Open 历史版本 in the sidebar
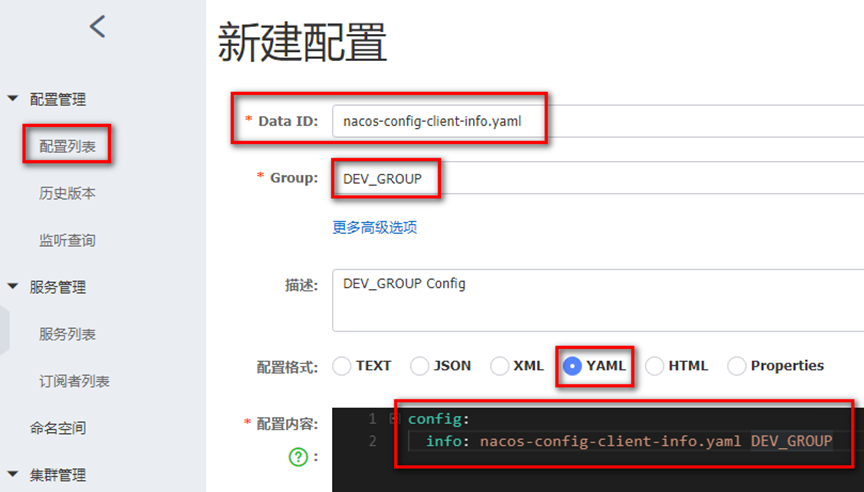864x492 pixels. [x=67, y=193]
